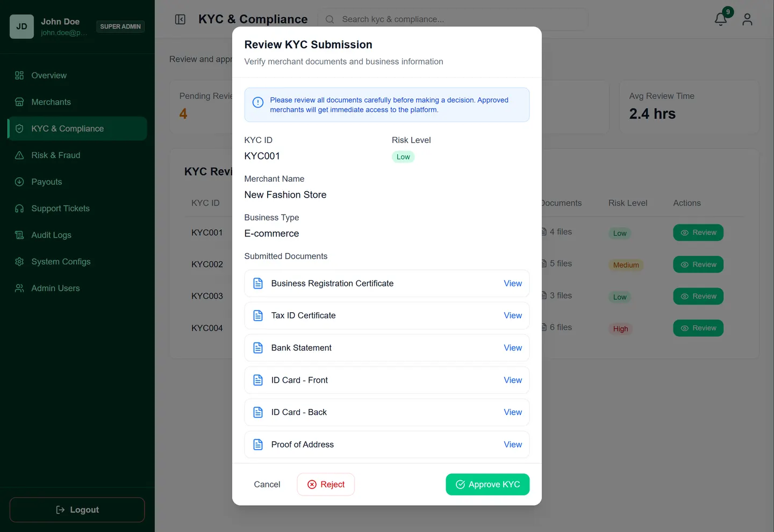This screenshot has height=532, width=774.
Task: Click the search magnifier icon
Action: (x=330, y=19)
